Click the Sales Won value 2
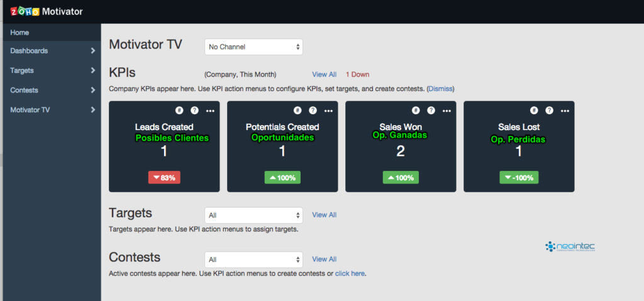Screen dimensions: 644x301 point(401,151)
